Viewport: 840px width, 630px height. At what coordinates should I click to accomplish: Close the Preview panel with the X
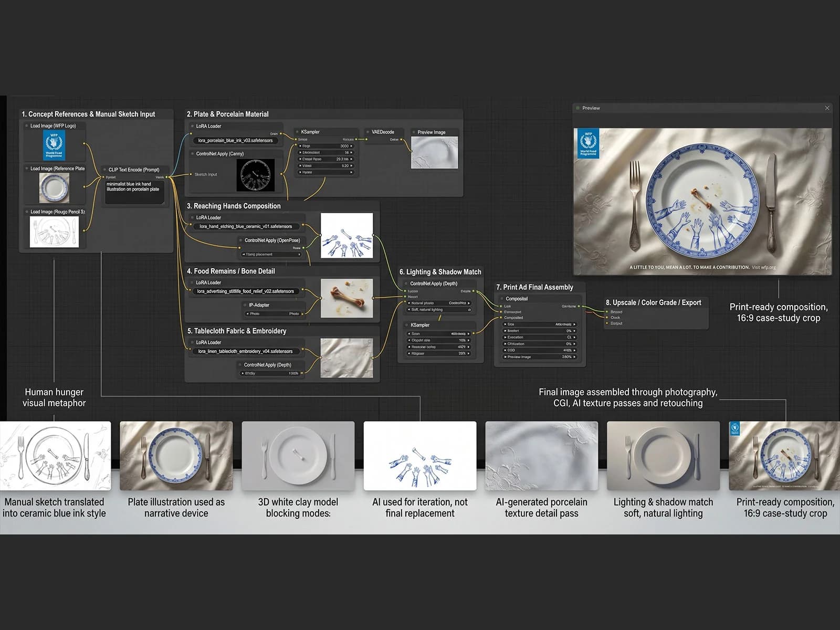(827, 108)
